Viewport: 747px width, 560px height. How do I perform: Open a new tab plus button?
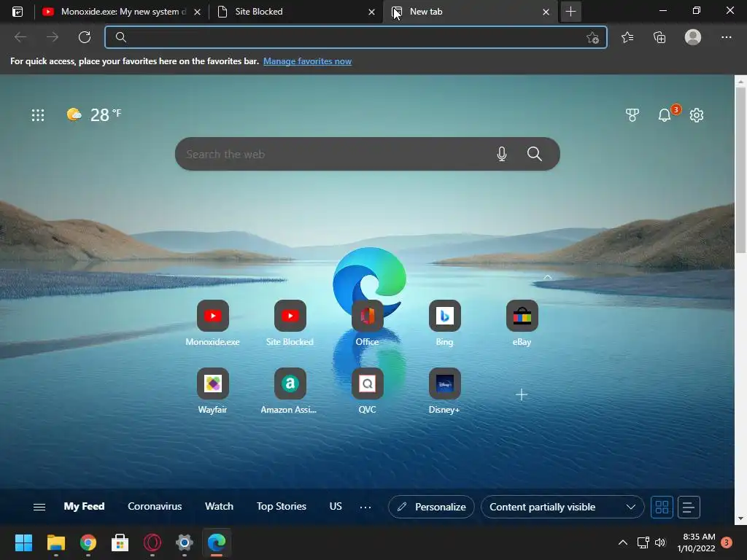click(x=570, y=12)
